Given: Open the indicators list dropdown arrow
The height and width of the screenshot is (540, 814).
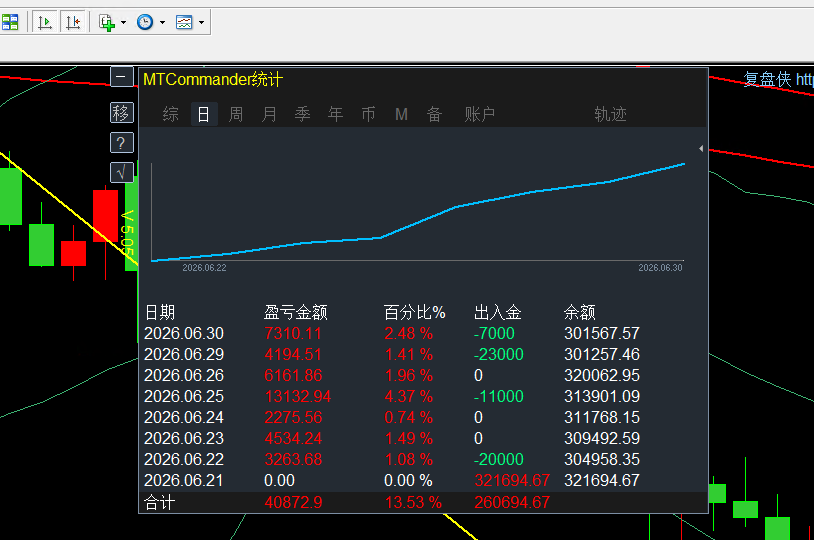Looking at the screenshot, I should [123, 22].
